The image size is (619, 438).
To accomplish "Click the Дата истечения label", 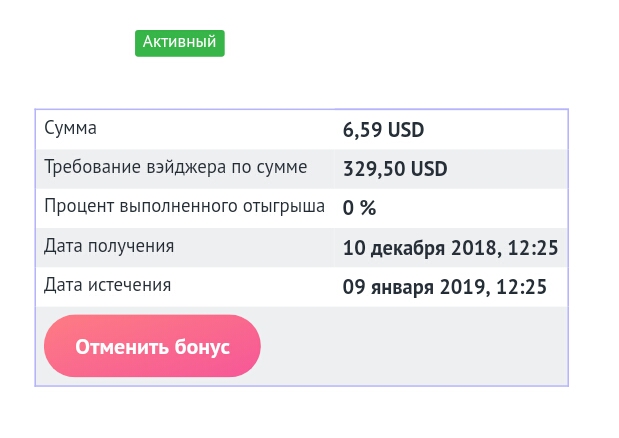I will (x=107, y=285).
